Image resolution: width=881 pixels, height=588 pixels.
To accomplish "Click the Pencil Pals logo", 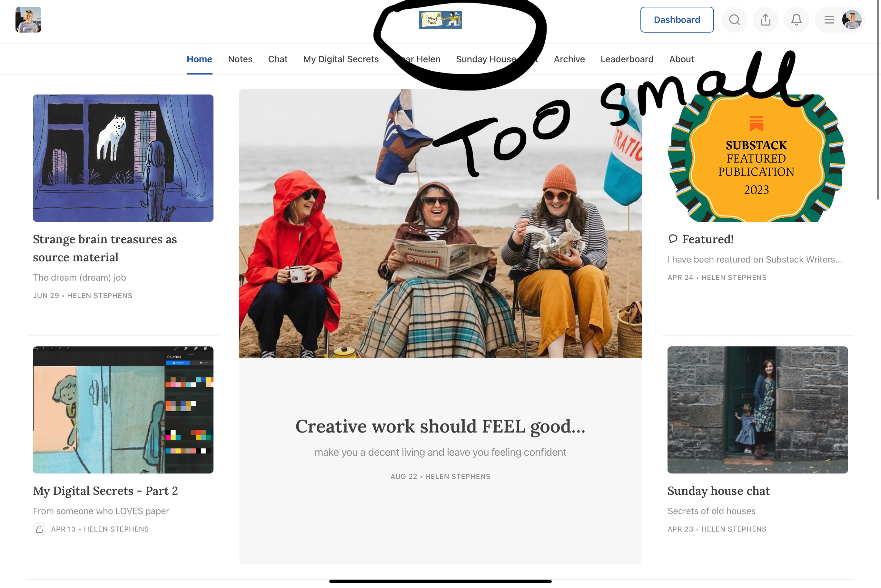I will point(440,19).
